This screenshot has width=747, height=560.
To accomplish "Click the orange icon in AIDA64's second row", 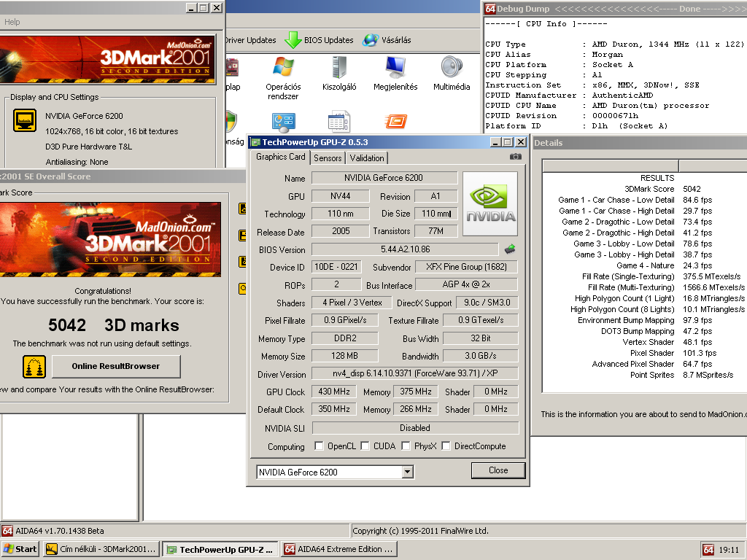I will [x=395, y=122].
